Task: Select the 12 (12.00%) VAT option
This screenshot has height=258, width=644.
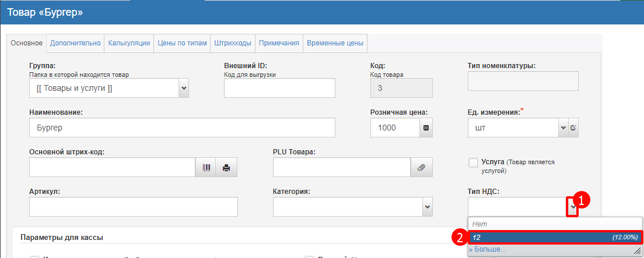Action: (x=555, y=237)
